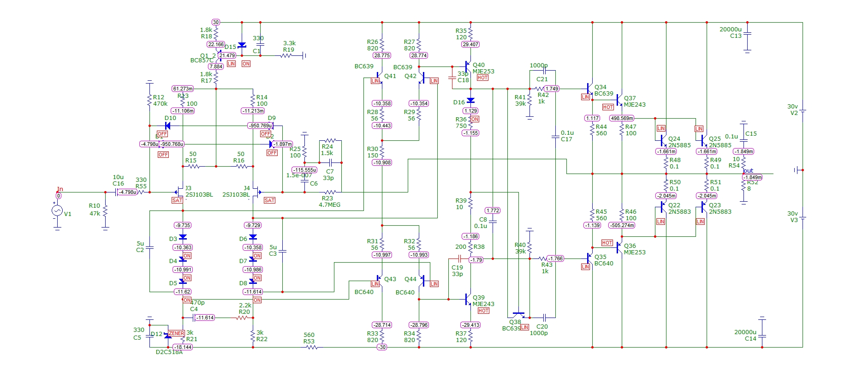Click the C14 20000u capacitor symbol

click(x=762, y=336)
